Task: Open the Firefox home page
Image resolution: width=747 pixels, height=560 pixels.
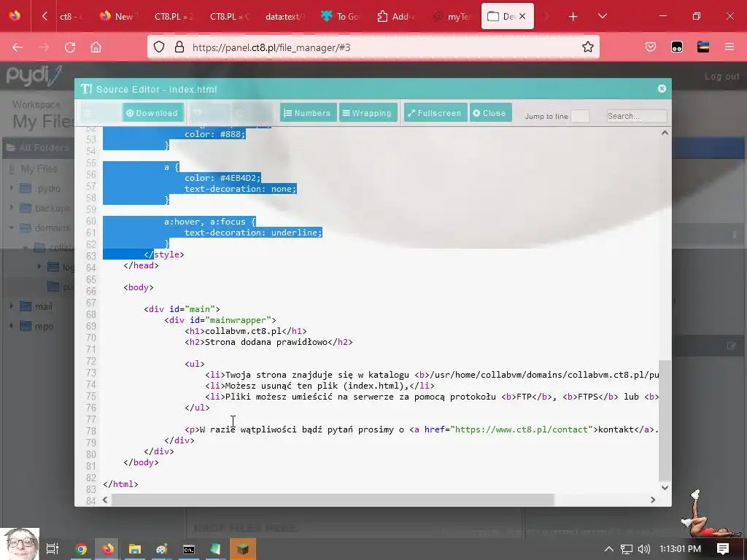Action: (96, 47)
